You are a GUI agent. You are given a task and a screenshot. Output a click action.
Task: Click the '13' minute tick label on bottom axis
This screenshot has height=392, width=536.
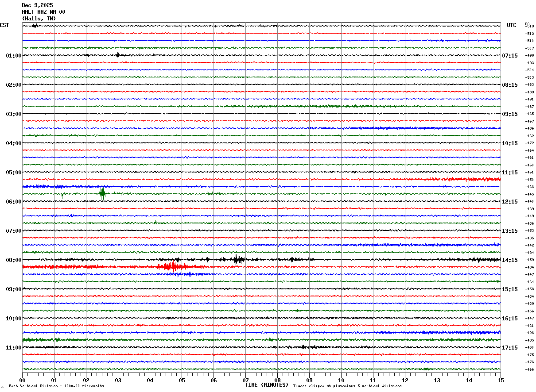[437, 380]
